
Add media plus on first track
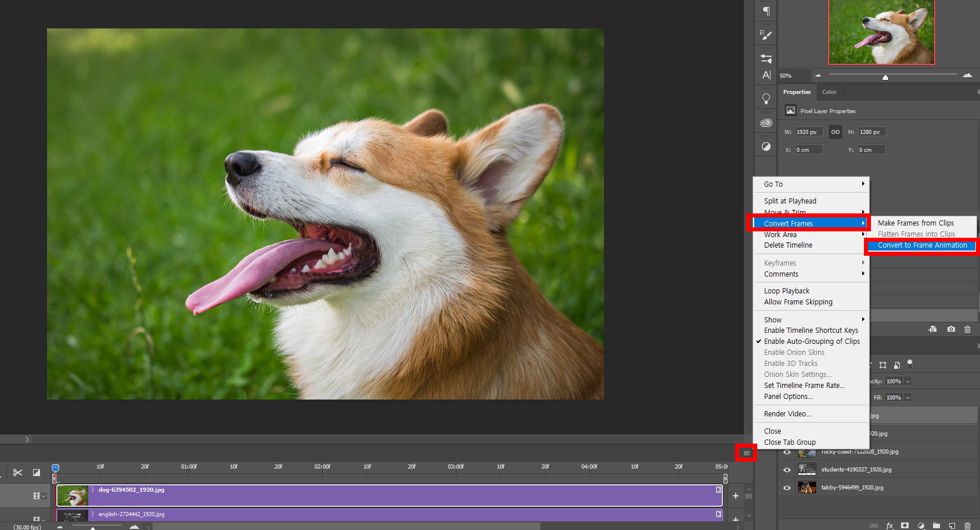(x=736, y=496)
